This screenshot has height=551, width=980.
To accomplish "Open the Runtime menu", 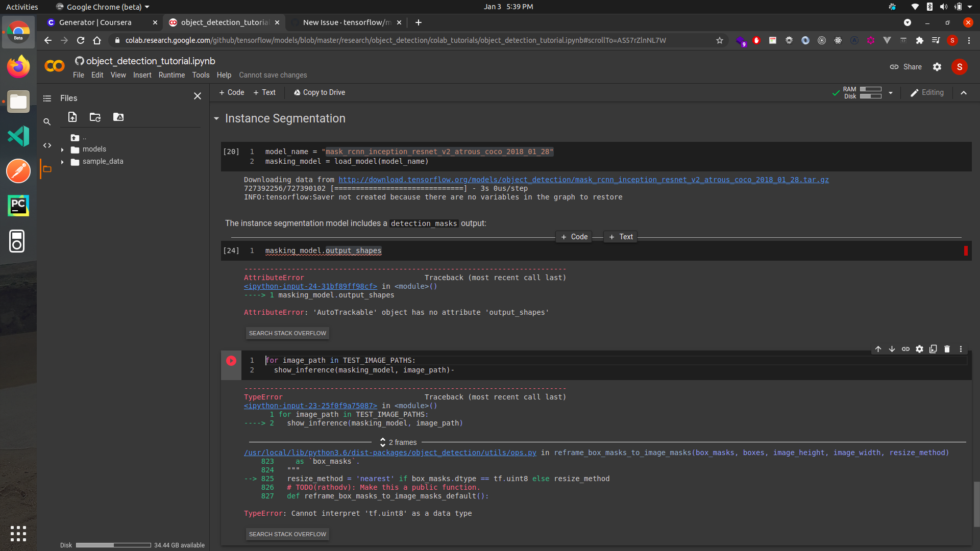I will pyautogui.click(x=171, y=75).
